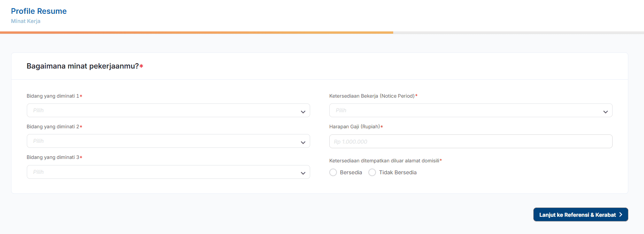
Task: Click the Minat Kerja section subtitle
Action: [26, 21]
